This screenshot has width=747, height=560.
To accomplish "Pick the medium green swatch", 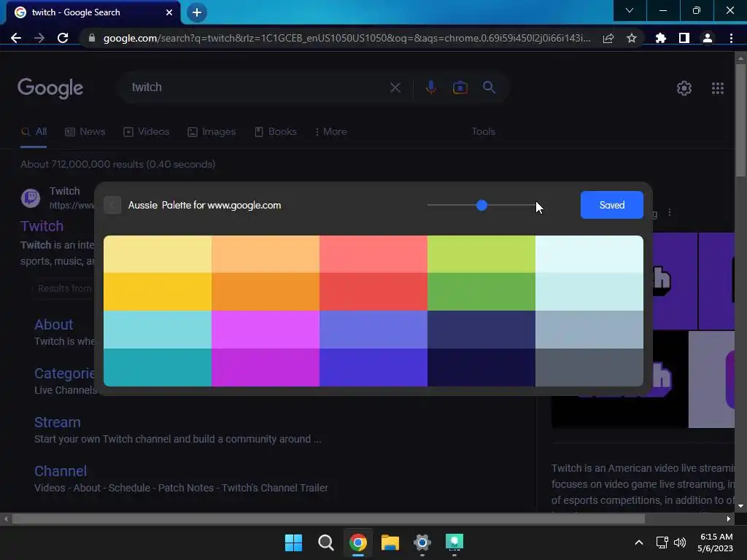I will [481, 292].
